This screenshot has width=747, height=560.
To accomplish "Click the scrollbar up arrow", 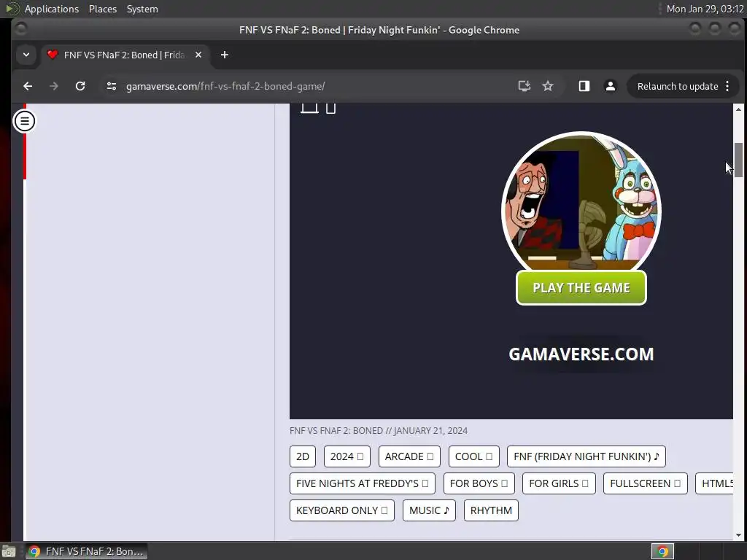I will click(x=738, y=109).
